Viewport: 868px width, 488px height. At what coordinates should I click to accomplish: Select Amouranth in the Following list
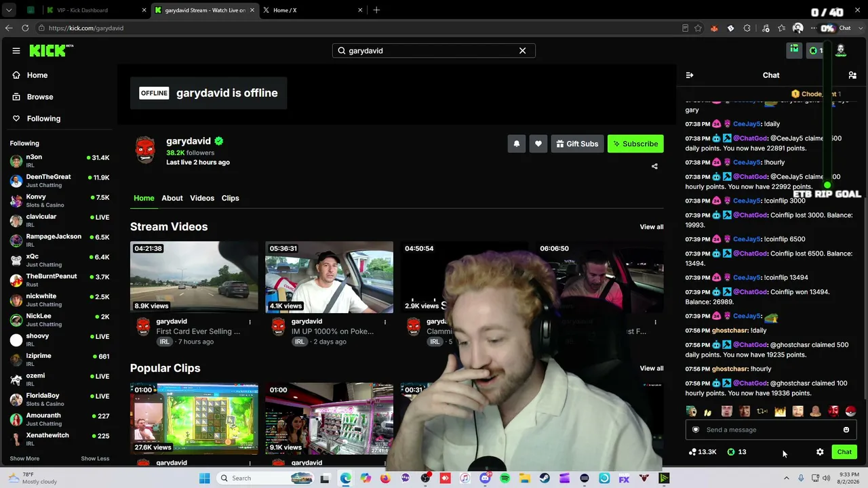60,419
